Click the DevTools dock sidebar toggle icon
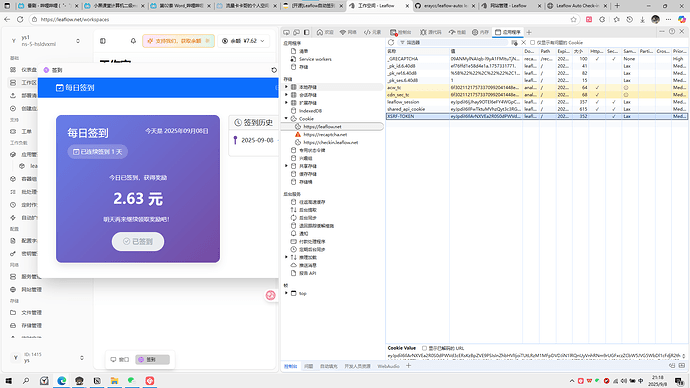The height and width of the screenshot is (388, 690). click(307, 32)
